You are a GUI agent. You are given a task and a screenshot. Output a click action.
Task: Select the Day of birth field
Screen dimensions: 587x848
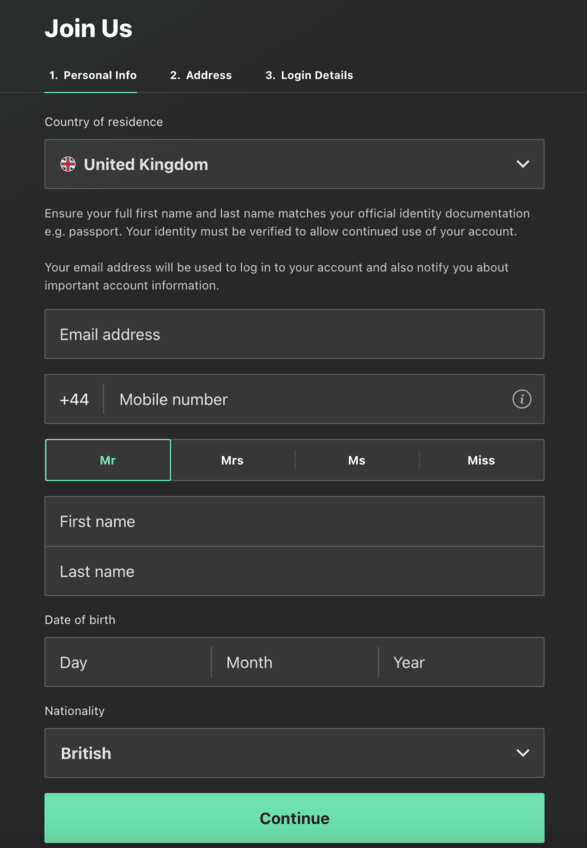[x=128, y=662]
